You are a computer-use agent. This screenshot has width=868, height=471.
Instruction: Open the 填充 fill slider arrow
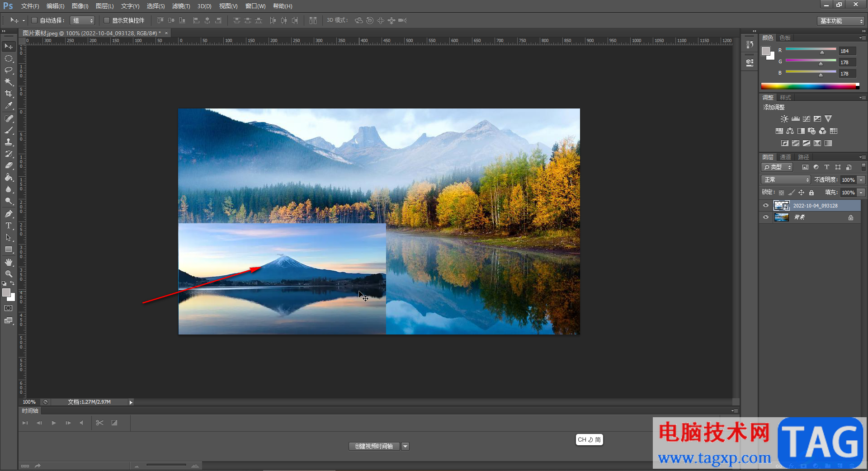[x=861, y=193]
